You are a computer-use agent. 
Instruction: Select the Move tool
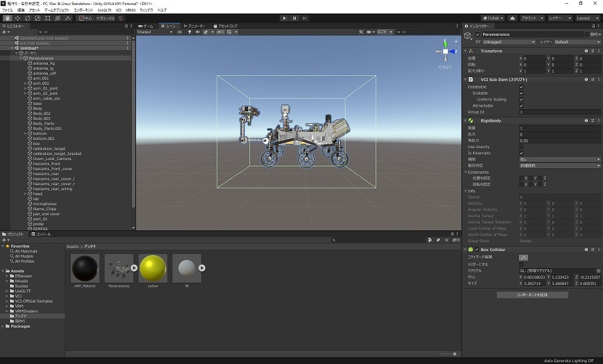point(17,18)
